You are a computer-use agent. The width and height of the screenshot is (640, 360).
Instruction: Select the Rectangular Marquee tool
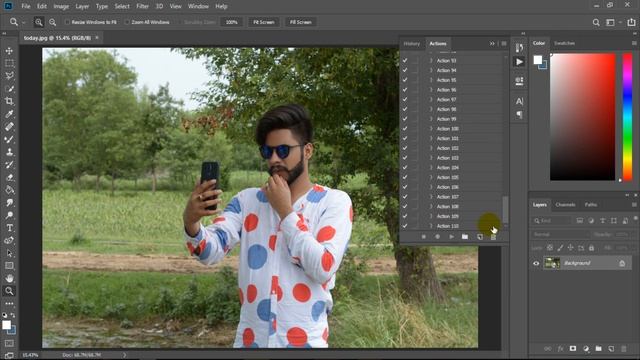point(9,63)
